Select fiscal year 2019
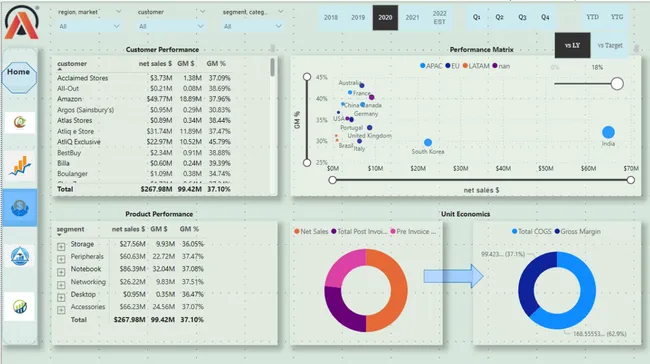This screenshot has height=364, width=650. pos(358,17)
